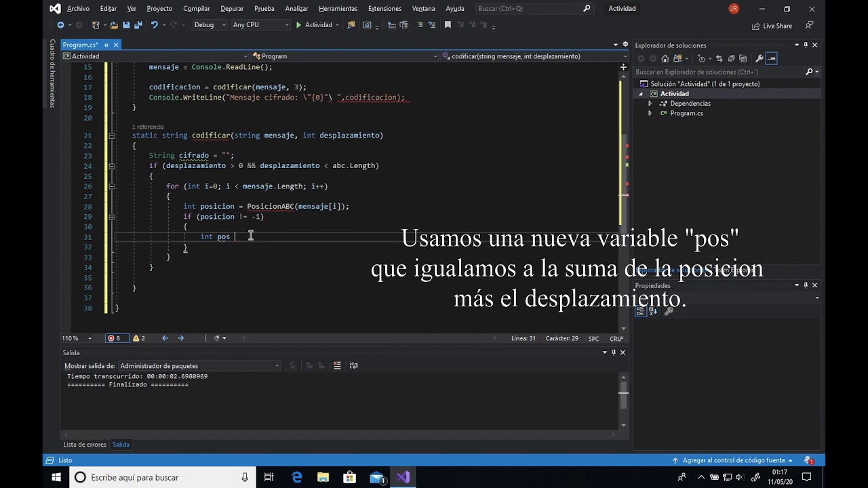The width and height of the screenshot is (868, 488).
Task: Expand the Dependencias tree node
Action: 650,104
